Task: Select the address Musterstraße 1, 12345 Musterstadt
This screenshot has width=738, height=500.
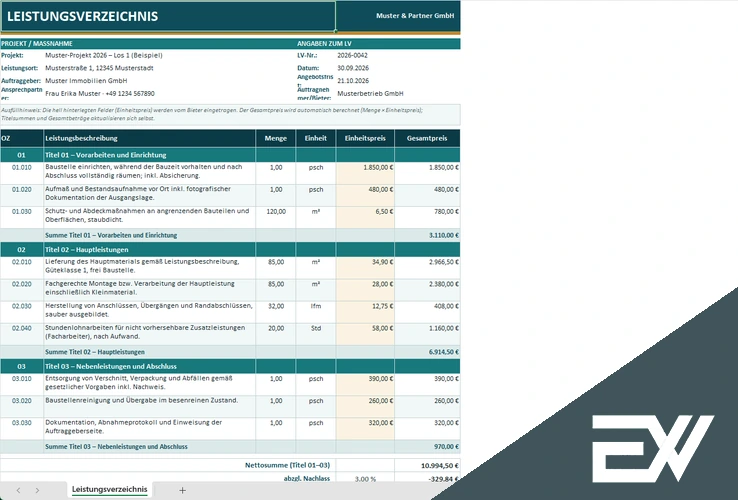Action: pyautogui.click(x=99, y=68)
